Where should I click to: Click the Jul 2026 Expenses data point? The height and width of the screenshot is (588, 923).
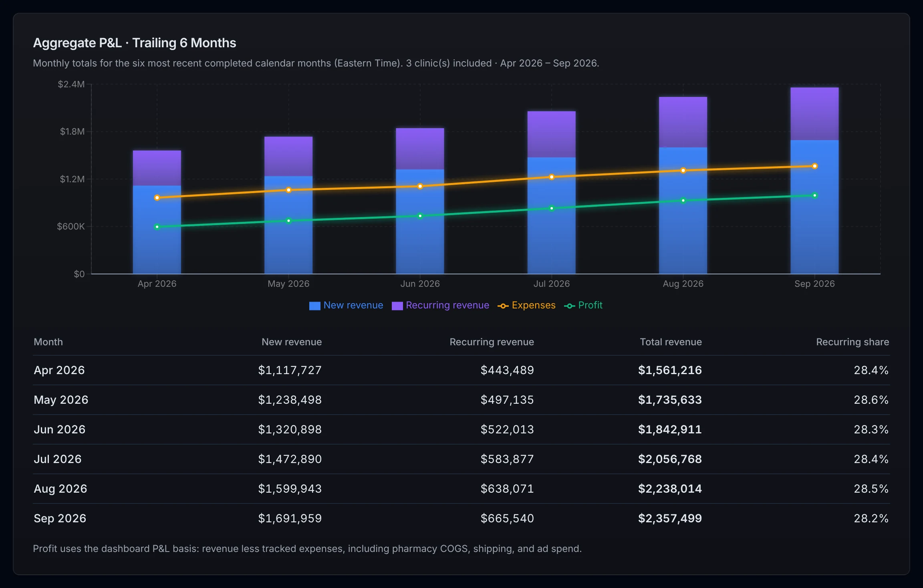point(552,177)
